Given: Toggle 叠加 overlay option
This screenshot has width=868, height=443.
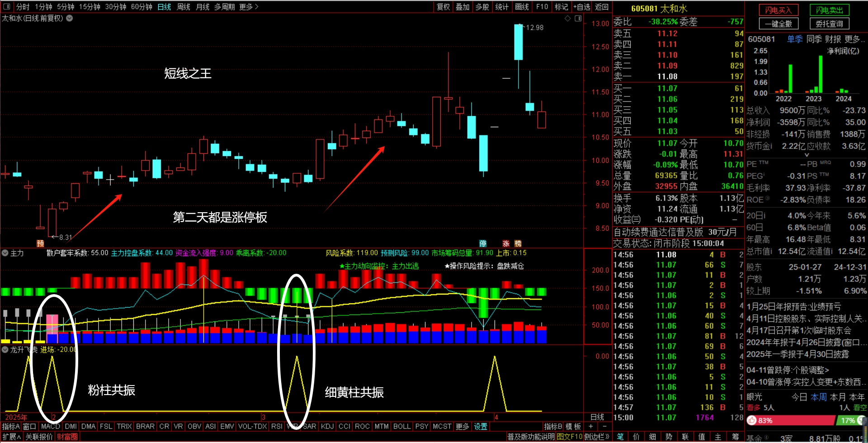Looking at the screenshot, I should pyautogui.click(x=462, y=7).
